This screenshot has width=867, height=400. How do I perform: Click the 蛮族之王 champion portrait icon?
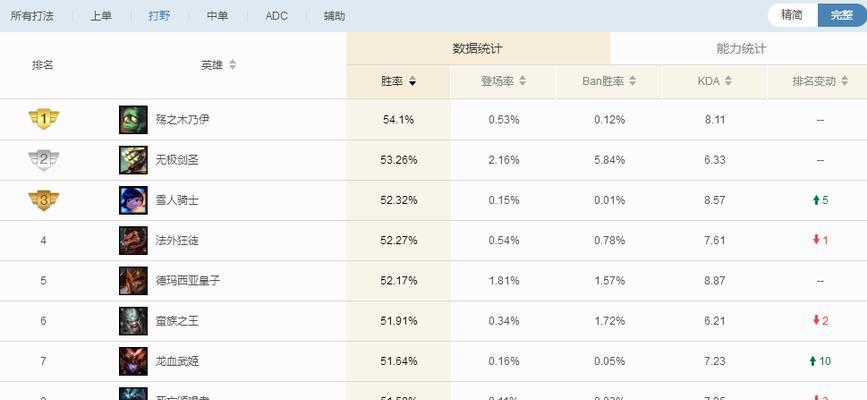[133, 320]
